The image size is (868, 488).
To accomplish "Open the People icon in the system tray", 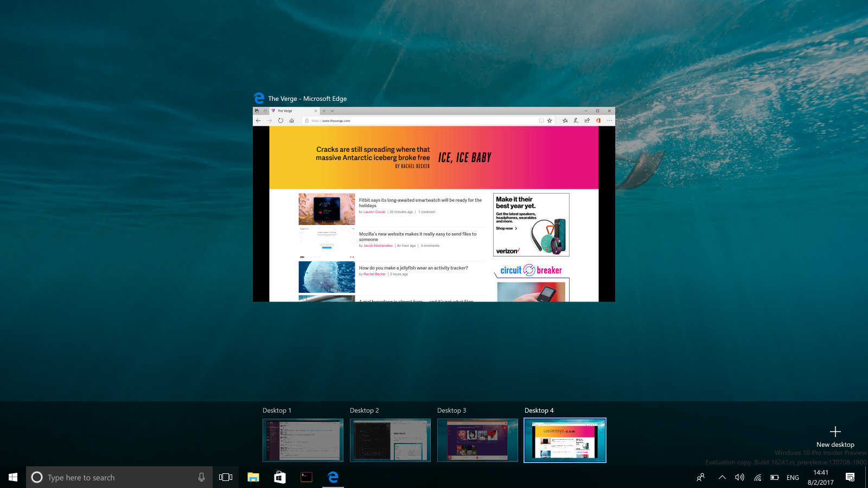I will 701,477.
